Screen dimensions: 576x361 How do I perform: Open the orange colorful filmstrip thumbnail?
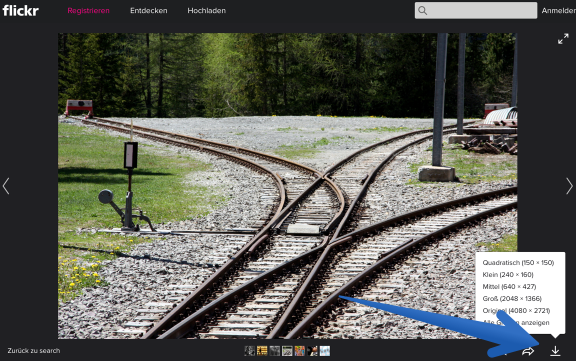pyautogui.click(x=300, y=351)
